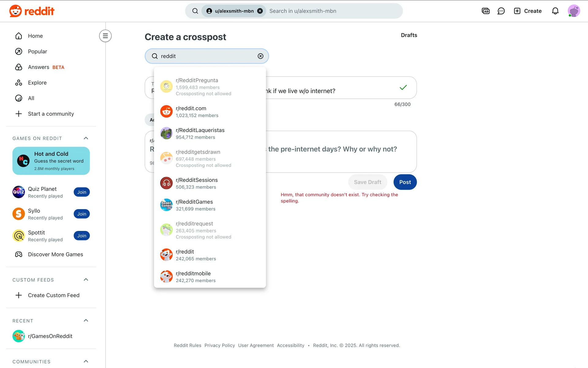Open the Hot and Cold game card
This screenshot has height=368, width=588.
point(51,161)
